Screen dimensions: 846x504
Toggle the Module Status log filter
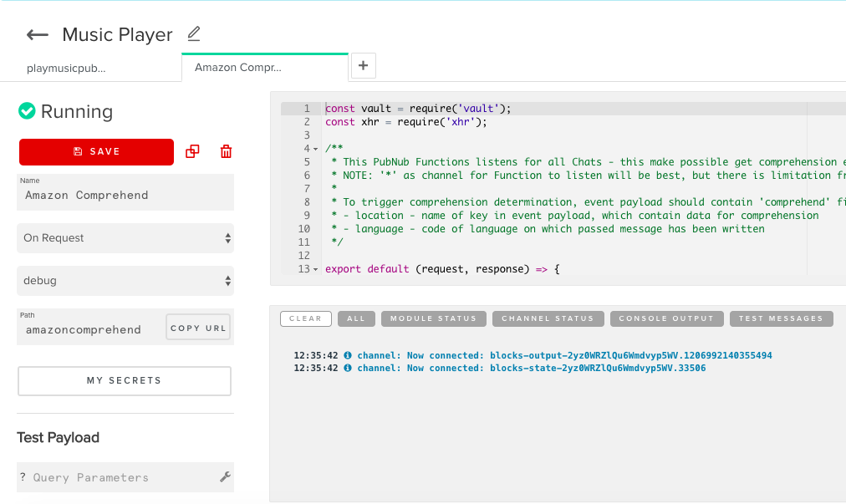tap(433, 318)
